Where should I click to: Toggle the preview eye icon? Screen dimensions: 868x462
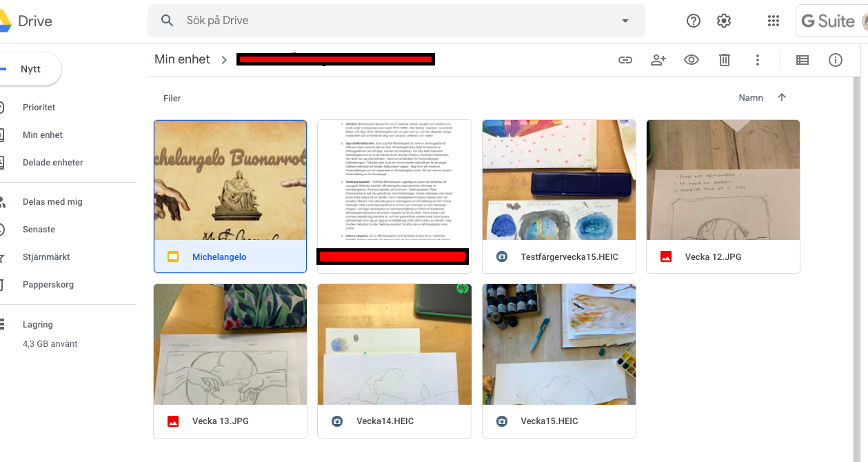click(x=692, y=60)
